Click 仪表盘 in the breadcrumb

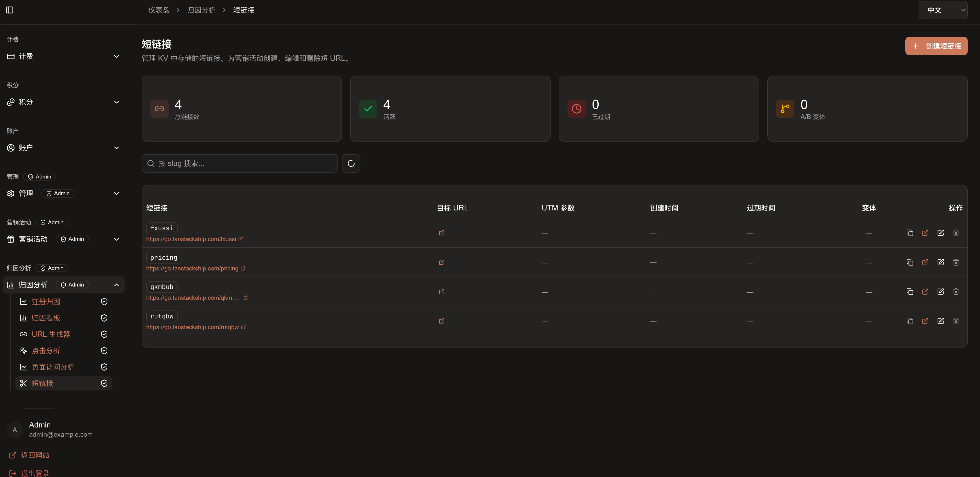click(159, 10)
